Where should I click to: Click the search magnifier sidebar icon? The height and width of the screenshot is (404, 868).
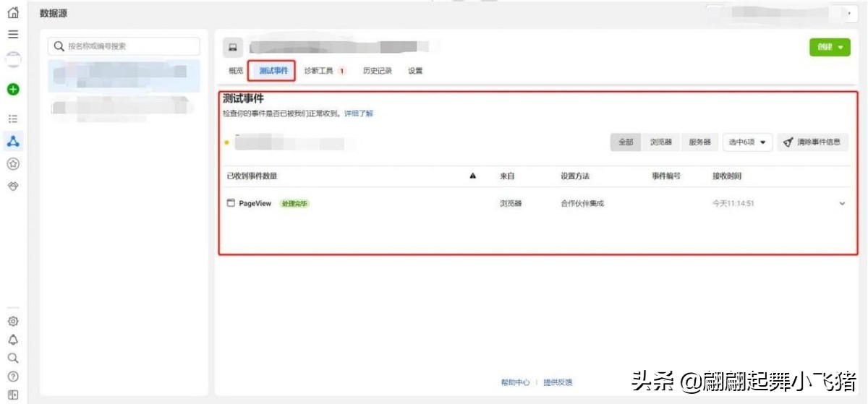13,358
